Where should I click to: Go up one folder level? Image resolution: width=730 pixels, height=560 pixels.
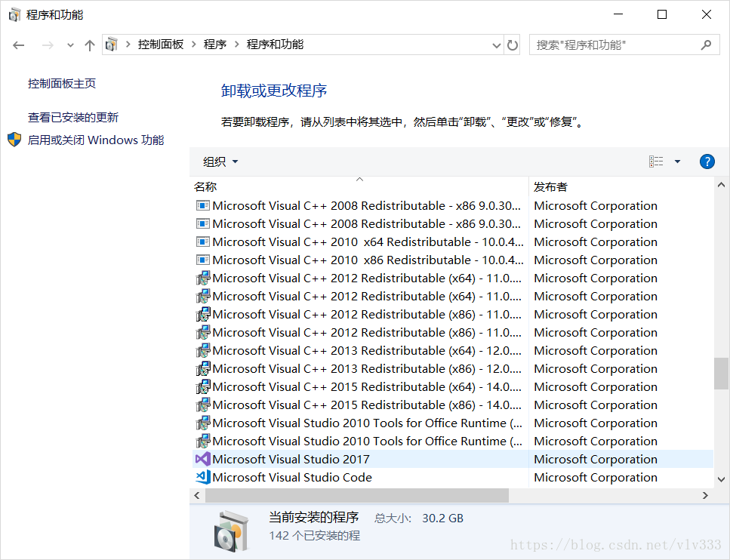(89, 45)
